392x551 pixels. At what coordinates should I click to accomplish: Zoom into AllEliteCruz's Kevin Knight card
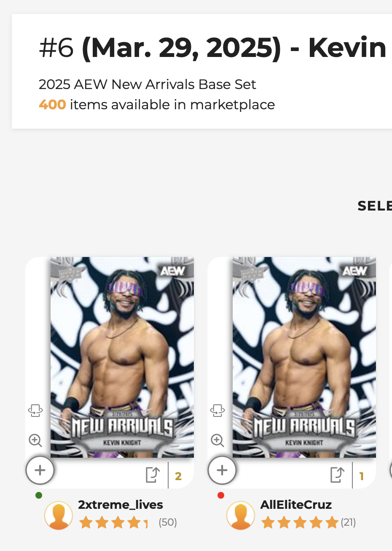pos(217,440)
